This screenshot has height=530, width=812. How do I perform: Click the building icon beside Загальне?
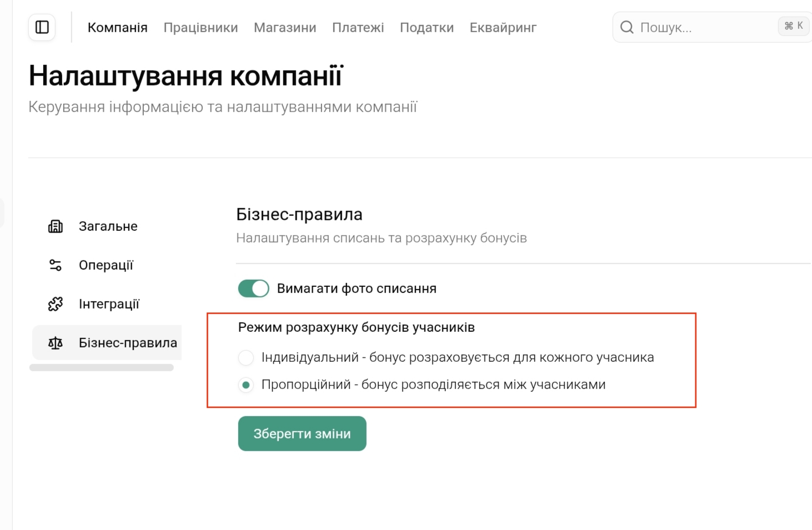coord(56,226)
